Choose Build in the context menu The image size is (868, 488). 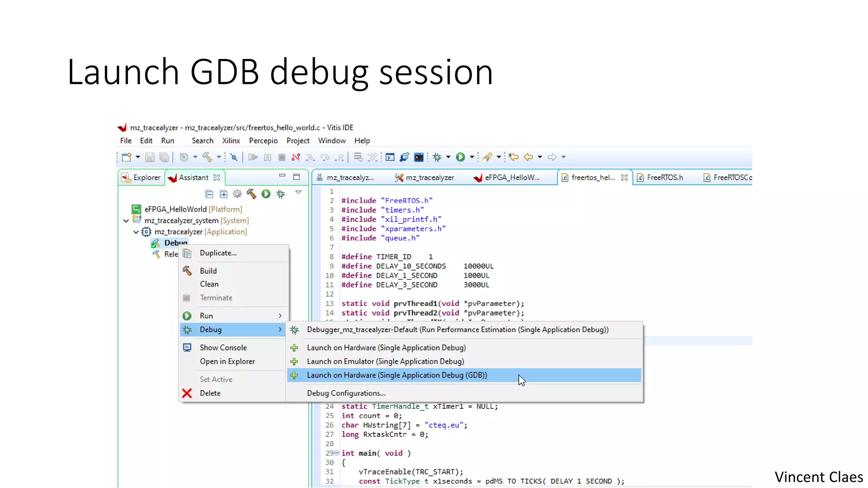(x=234, y=271)
